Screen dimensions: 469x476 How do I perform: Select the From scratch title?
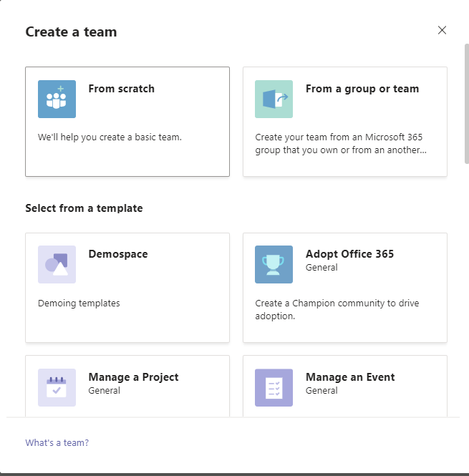121,89
